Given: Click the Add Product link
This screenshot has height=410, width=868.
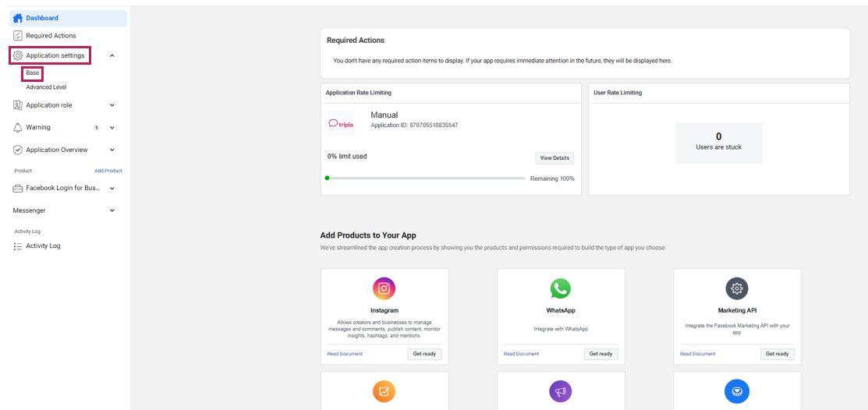Looking at the screenshot, I should click(x=108, y=171).
